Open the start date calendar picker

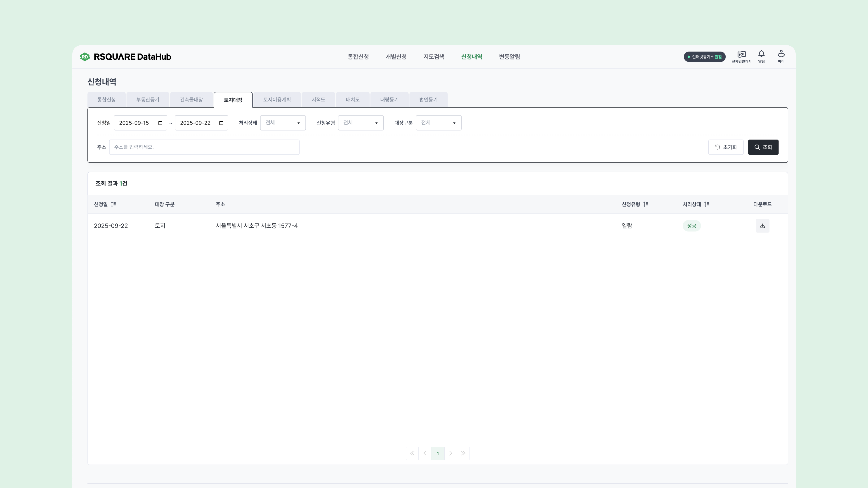[160, 123]
